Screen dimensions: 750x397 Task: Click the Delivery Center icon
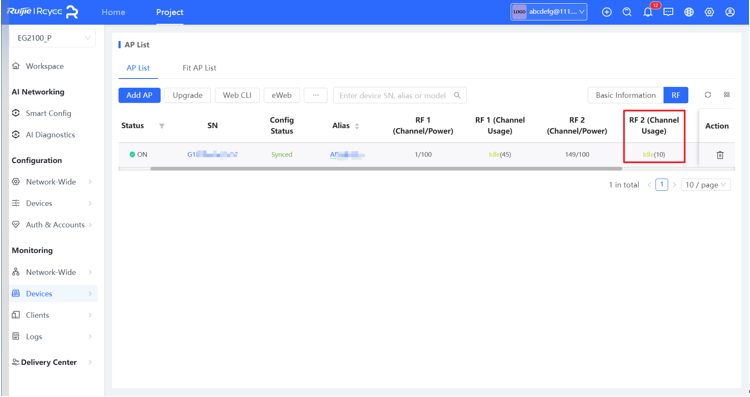tap(16, 362)
